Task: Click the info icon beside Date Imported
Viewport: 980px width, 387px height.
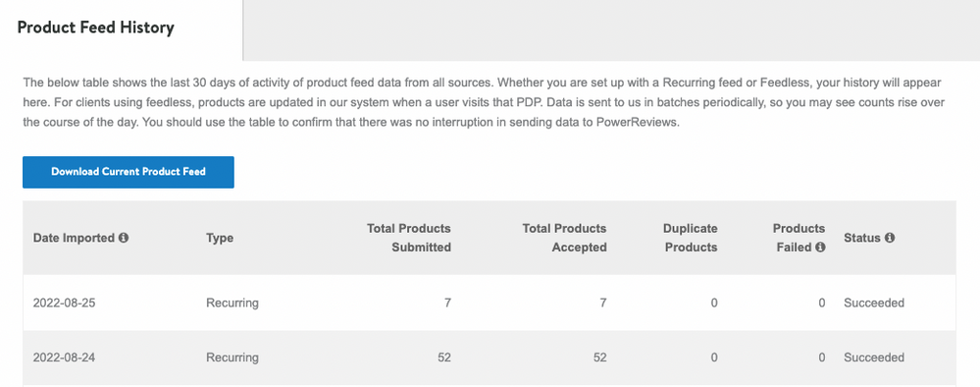Action: (124, 238)
